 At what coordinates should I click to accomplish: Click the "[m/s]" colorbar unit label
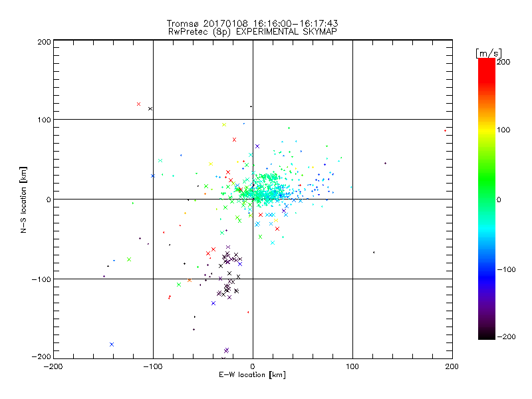click(x=489, y=53)
